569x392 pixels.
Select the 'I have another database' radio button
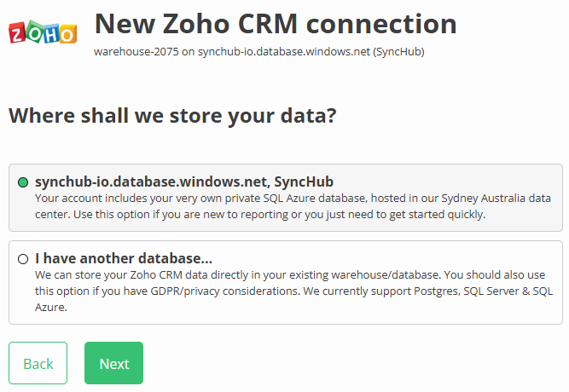click(x=23, y=259)
